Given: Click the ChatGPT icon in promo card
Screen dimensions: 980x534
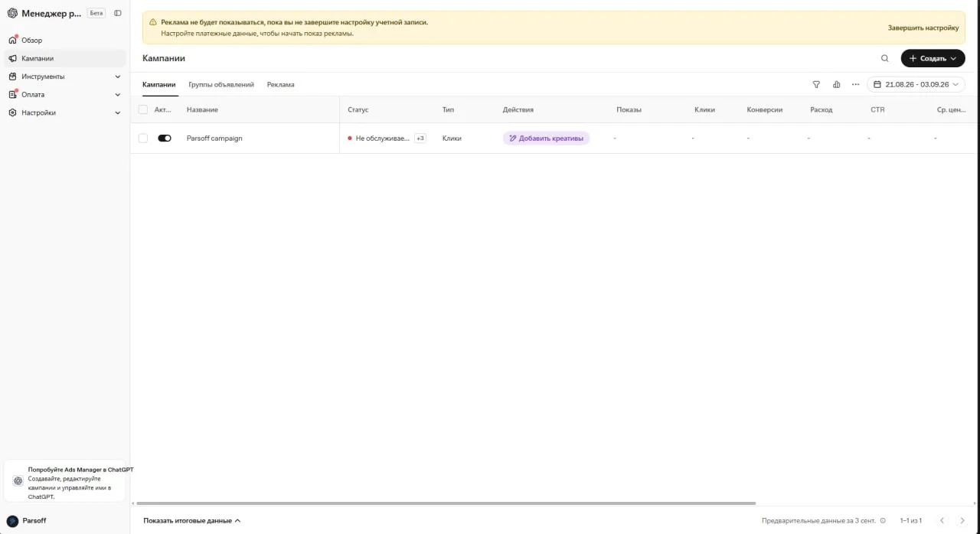Looking at the screenshot, I should [18, 480].
